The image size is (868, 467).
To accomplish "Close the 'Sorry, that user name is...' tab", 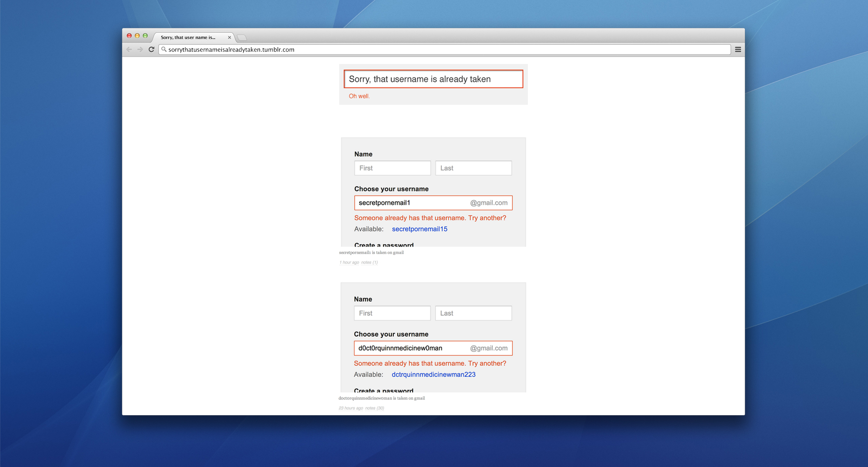I will (229, 37).
